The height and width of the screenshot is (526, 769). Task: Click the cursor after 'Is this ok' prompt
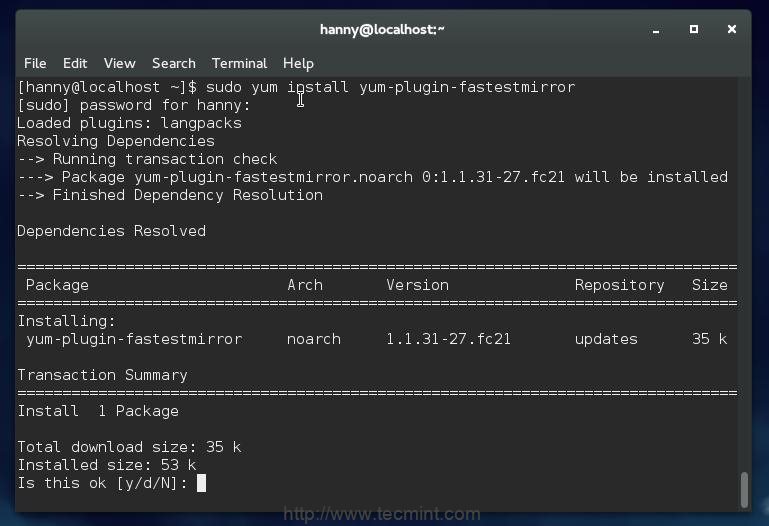201,483
